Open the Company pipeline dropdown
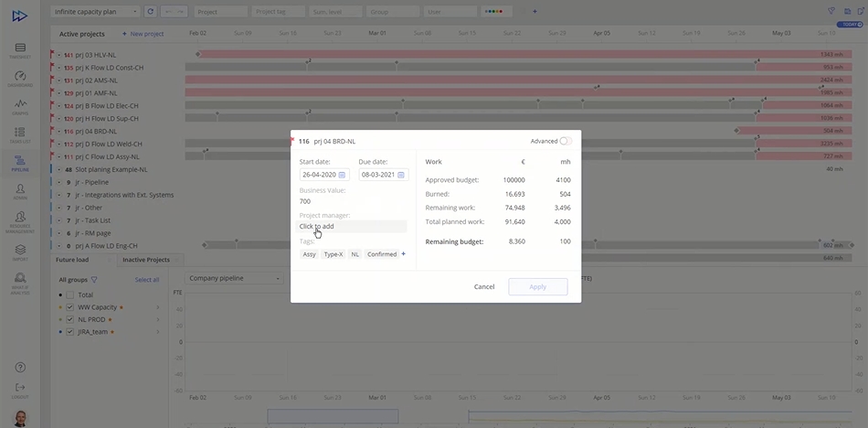Viewport: 868px width, 428px height. point(235,278)
